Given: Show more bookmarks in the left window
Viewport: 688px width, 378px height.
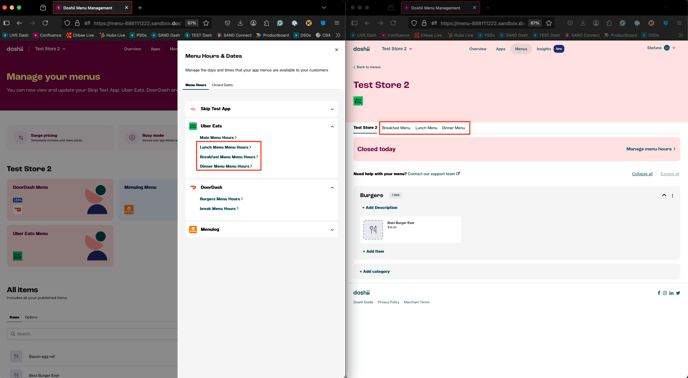Looking at the screenshot, I should coord(338,35).
